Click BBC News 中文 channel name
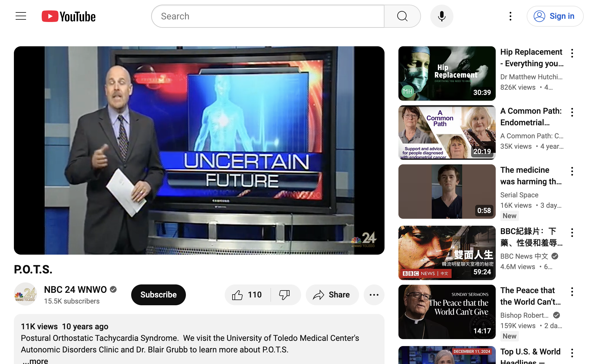Viewport: 593px width, 364px height. [x=524, y=256]
